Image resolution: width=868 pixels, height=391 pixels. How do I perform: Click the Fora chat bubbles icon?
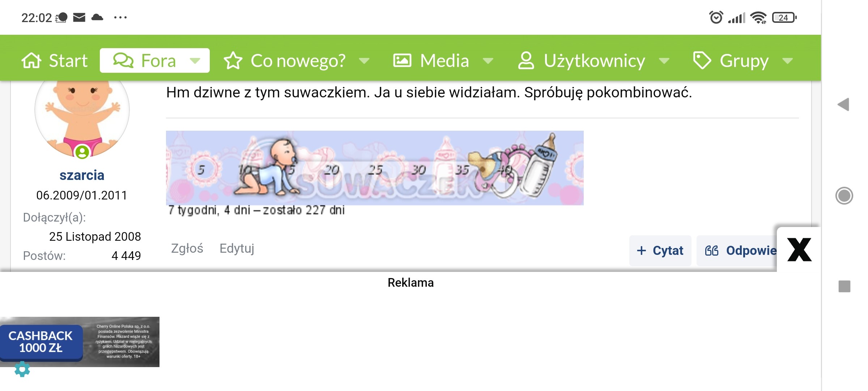tap(123, 60)
